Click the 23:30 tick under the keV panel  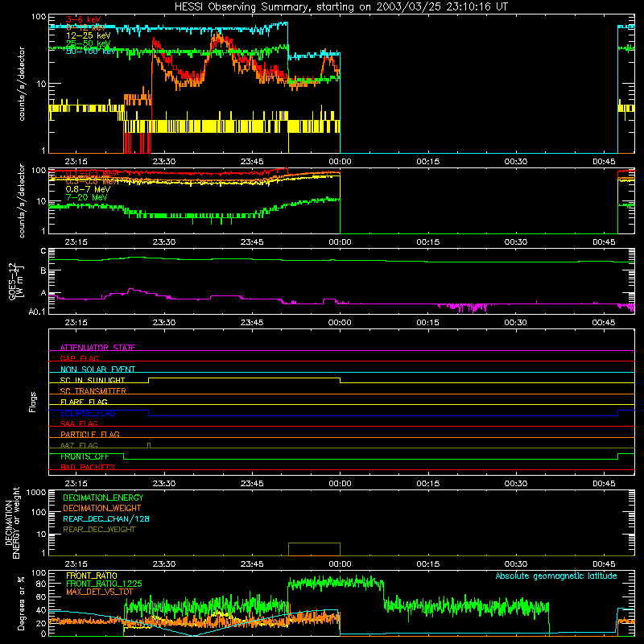(x=164, y=162)
